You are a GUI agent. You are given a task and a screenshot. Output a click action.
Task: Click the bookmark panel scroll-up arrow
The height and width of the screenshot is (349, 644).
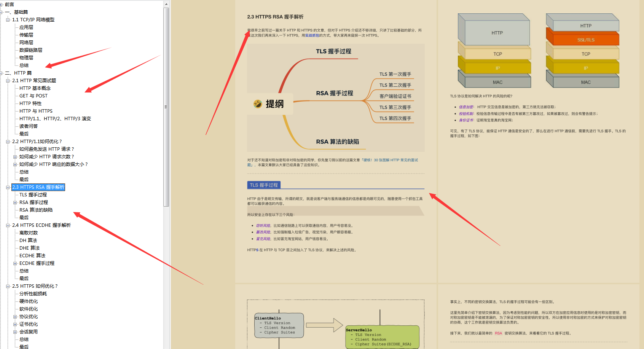[x=166, y=4]
